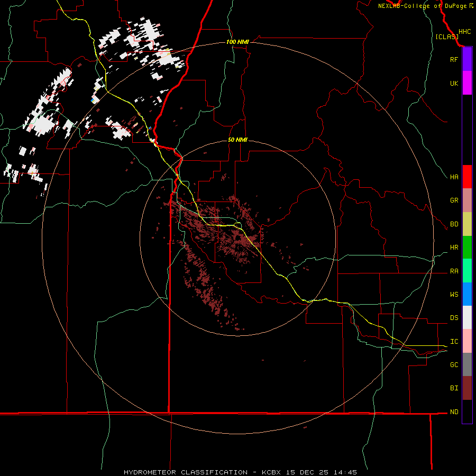Click the WS legend label

click(454, 295)
